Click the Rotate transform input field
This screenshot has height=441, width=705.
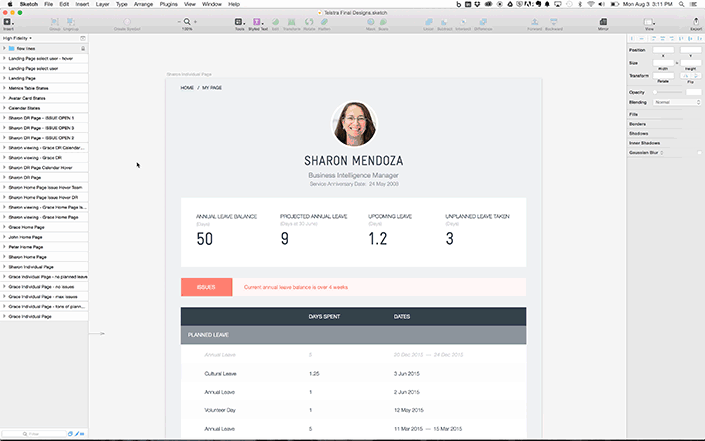(x=663, y=76)
